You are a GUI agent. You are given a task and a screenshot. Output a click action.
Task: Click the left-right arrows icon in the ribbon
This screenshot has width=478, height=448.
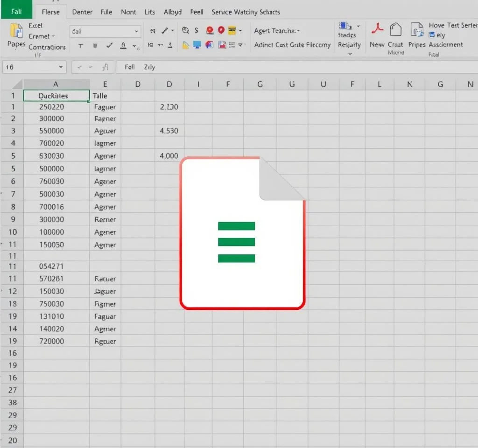[x=160, y=45]
